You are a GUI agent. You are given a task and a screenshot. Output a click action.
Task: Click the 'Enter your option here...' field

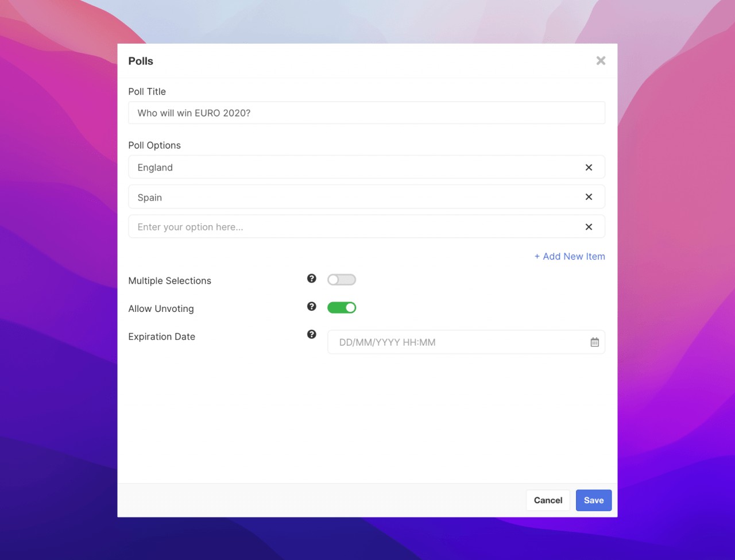coord(350,227)
